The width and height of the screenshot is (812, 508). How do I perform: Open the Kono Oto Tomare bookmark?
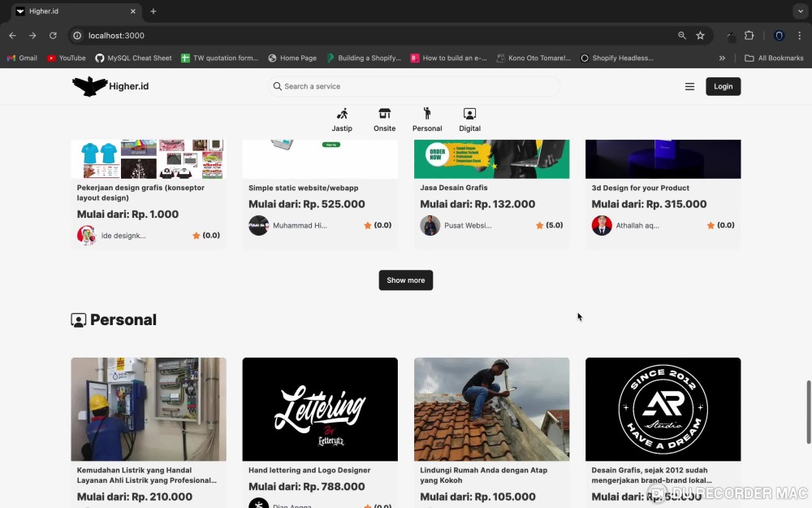click(x=533, y=58)
